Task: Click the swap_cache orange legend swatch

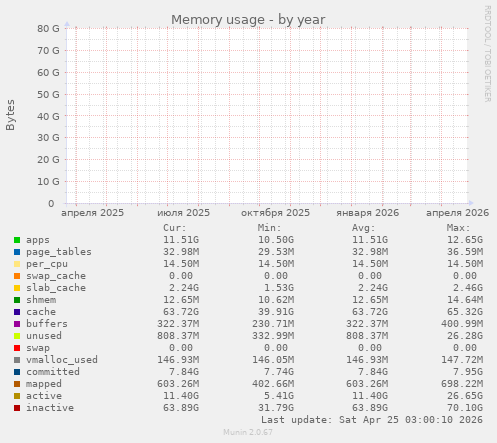Action: coord(17,276)
